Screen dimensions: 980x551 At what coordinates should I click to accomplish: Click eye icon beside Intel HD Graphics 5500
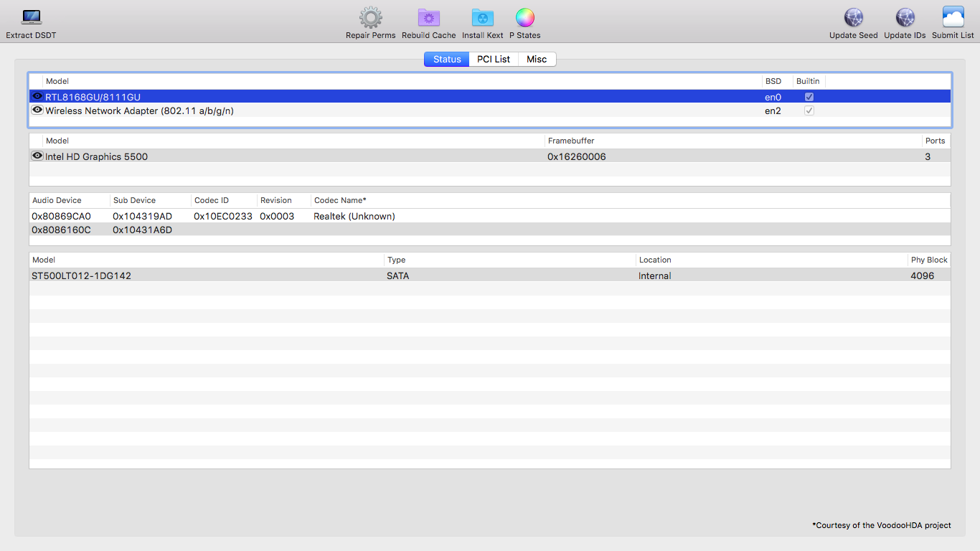pyautogui.click(x=37, y=156)
